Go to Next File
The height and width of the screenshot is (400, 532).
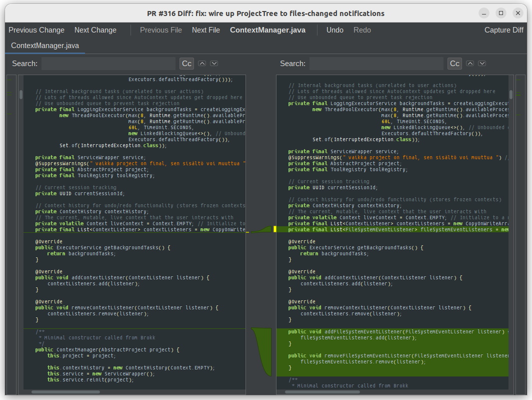(206, 30)
